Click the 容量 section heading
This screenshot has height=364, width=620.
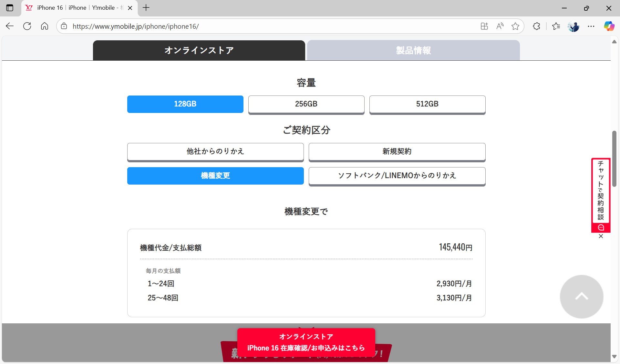click(x=306, y=83)
